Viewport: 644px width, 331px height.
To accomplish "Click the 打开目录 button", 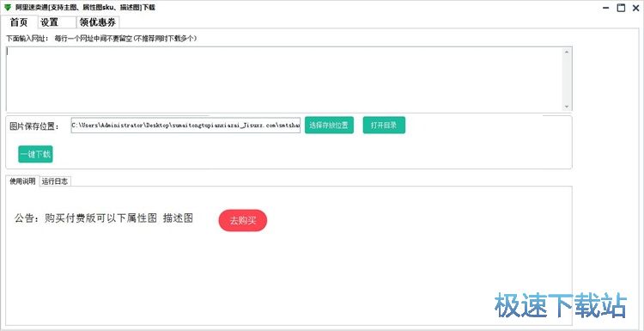I will point(384,126).
